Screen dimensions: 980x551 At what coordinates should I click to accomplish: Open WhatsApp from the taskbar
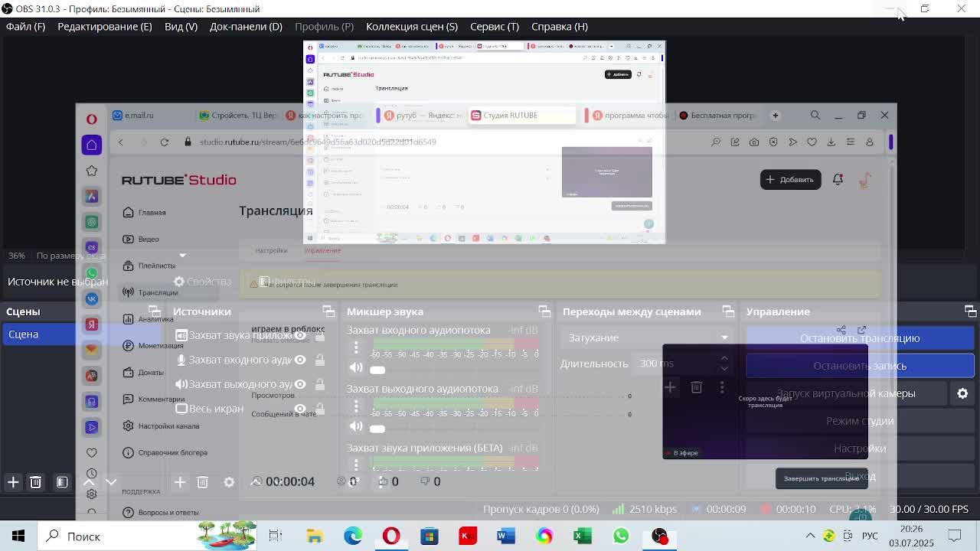pyautogui.click(x=621, y=536)
